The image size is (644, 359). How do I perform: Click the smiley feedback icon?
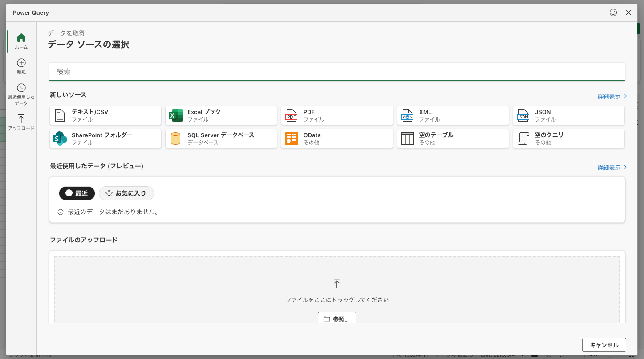click(613, 12)
